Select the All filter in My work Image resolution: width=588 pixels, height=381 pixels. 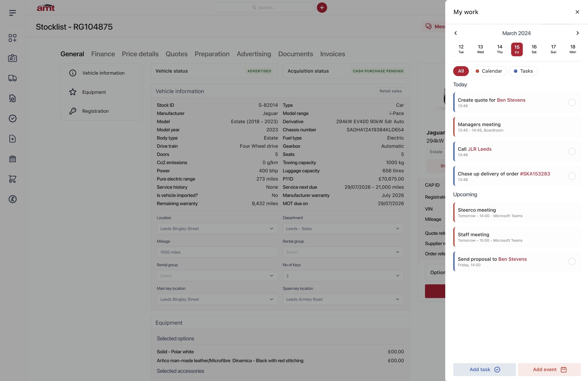point(461,71)
